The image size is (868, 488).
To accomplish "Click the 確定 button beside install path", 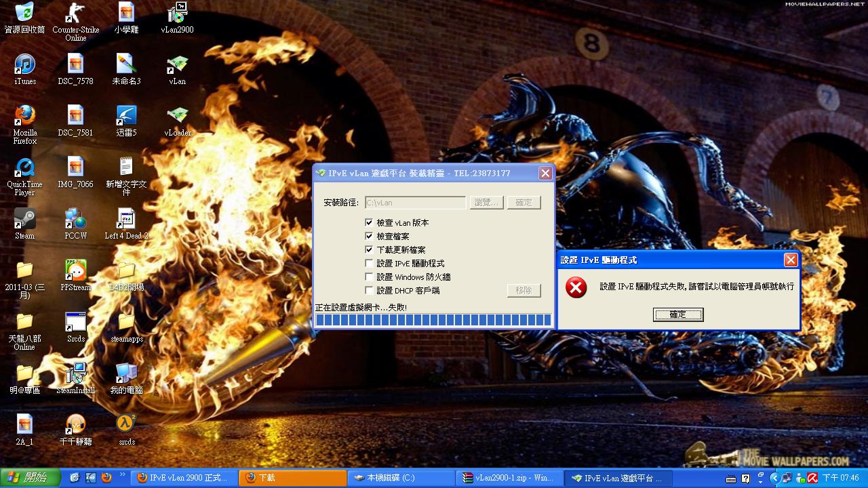I will coord(524,202).
